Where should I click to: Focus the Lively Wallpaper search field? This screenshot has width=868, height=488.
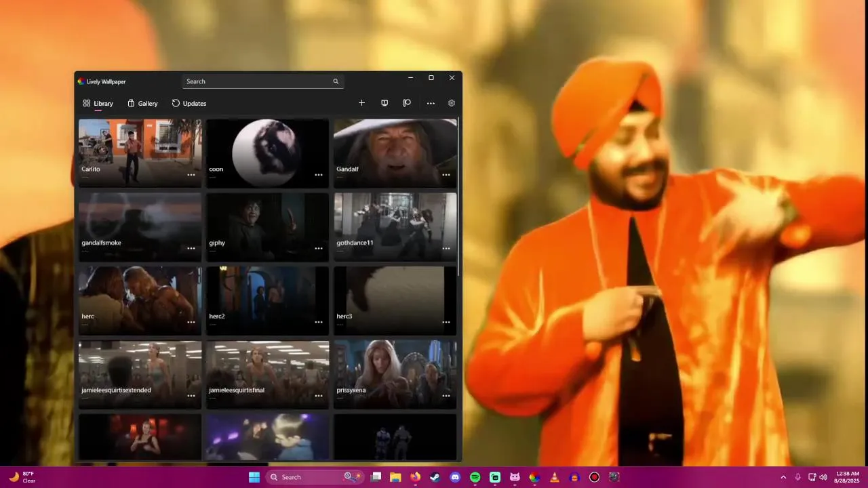263,81
